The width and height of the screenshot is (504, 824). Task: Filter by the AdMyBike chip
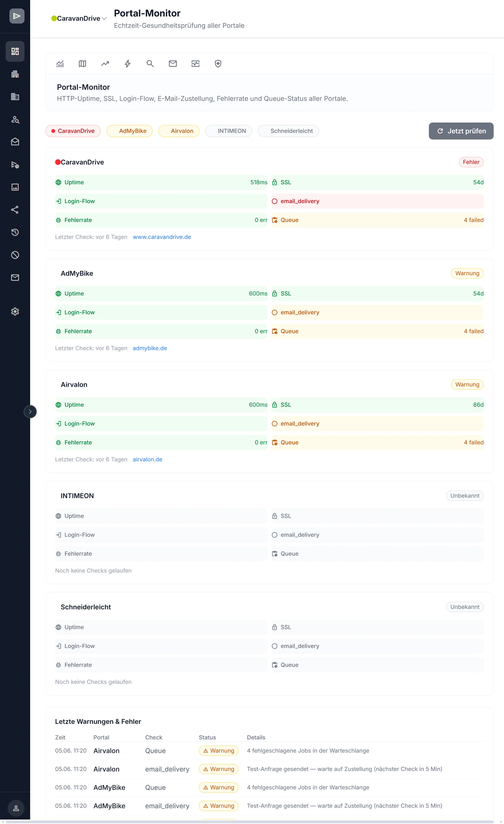click(129, 131)
